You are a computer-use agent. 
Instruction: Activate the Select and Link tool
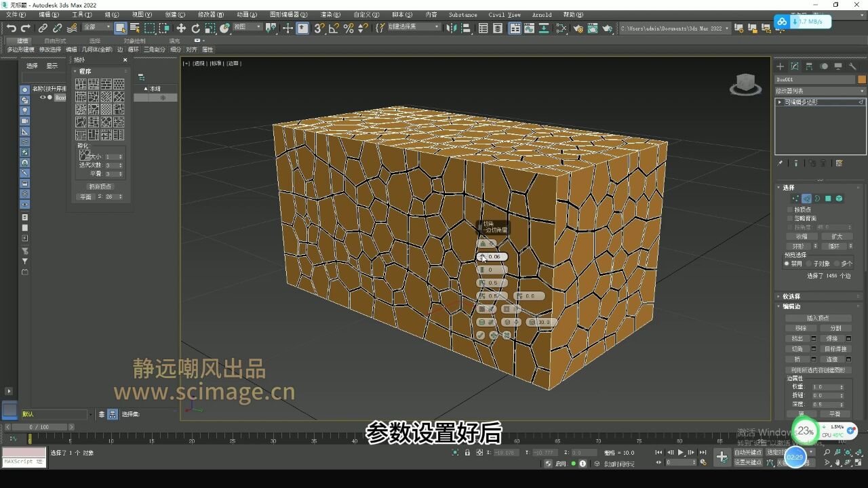[x=43, y=28]
